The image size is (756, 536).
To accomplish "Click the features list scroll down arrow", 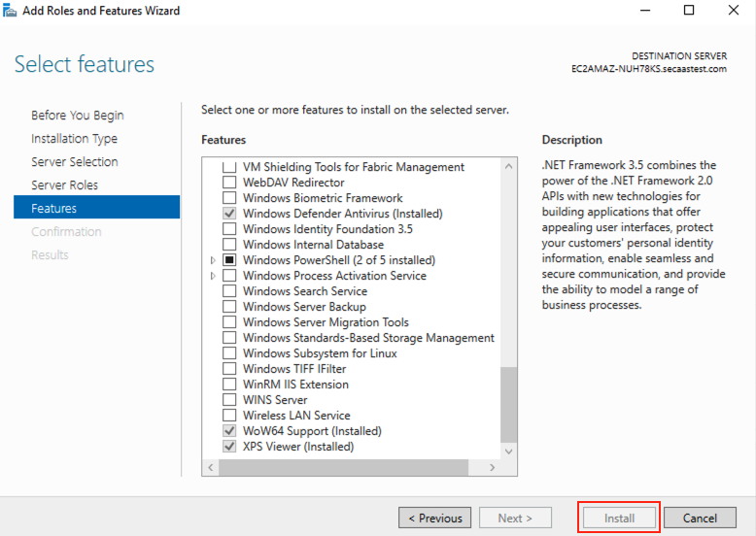I will click(508, 452).
